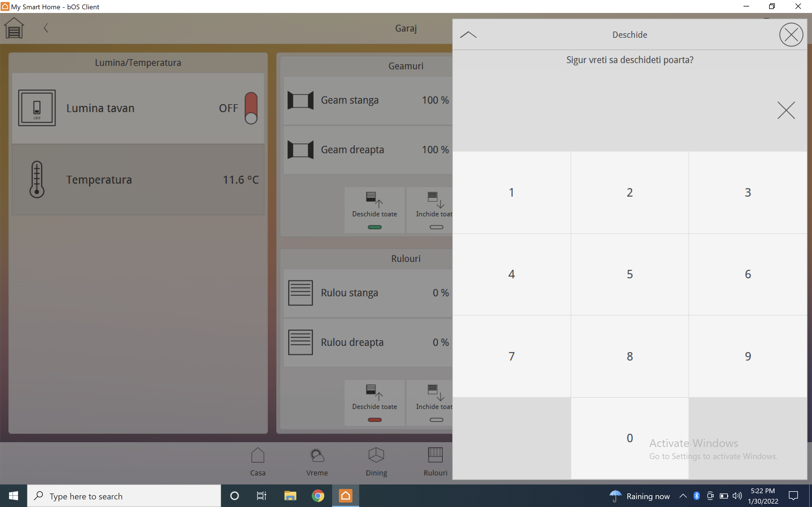Show hidden system tray icons
The image size is (812, 507).
[683, 496]
